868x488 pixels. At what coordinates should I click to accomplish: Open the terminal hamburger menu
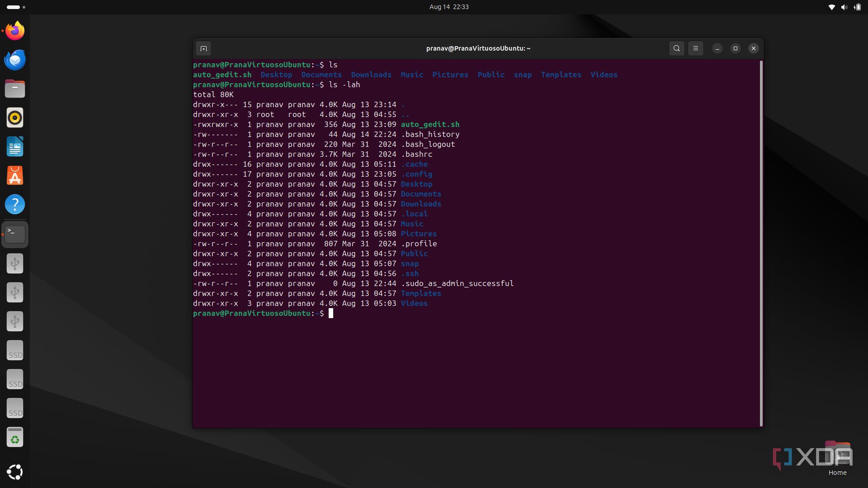pyautogui.click(x=696, y=48)
